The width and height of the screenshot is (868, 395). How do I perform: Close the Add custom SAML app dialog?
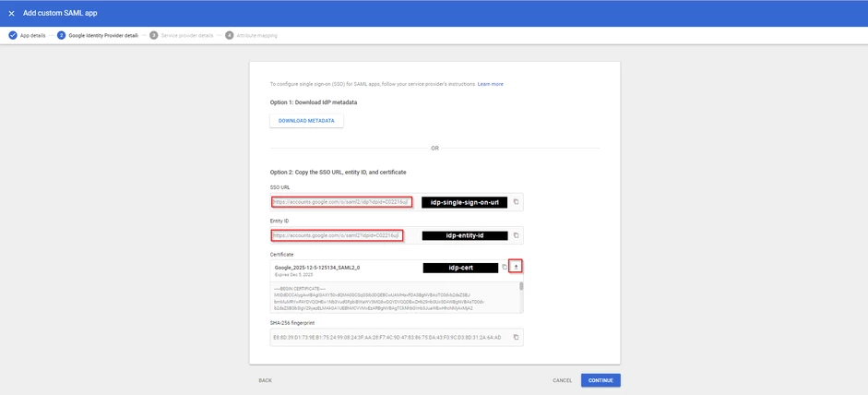11,13
